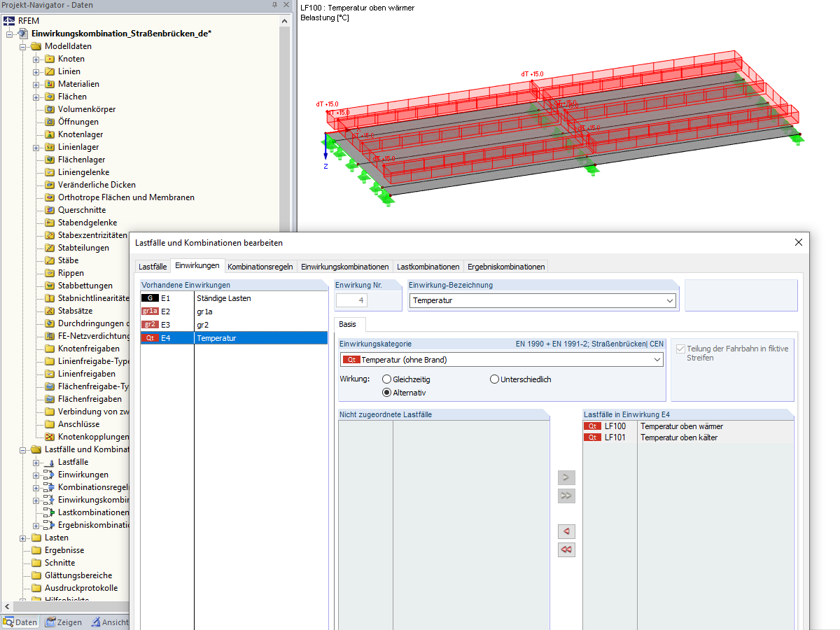Expand the Ergebniskombinationen tree node
Image resolution: width=840 pixels, height=630 pixels.
36,525
